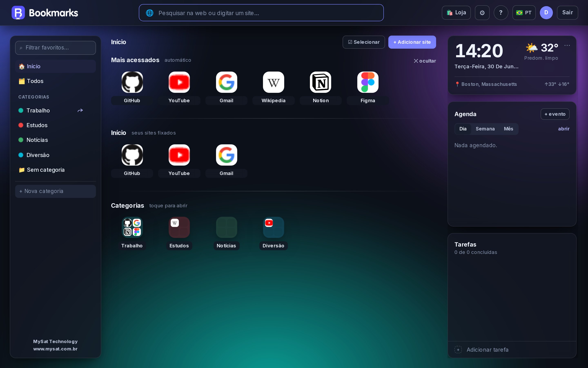Click the abrir link in Agenda
Viewport: 588px width, 368px height.
click(564, 129)
